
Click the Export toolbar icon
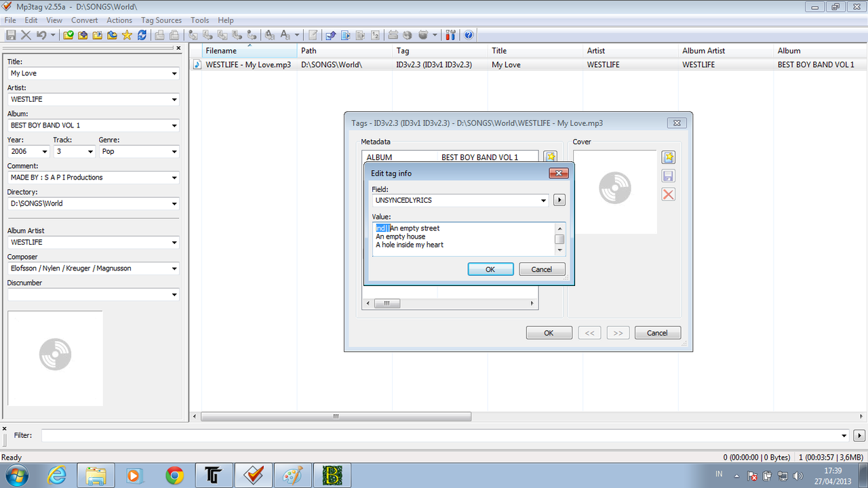point(330,35)
